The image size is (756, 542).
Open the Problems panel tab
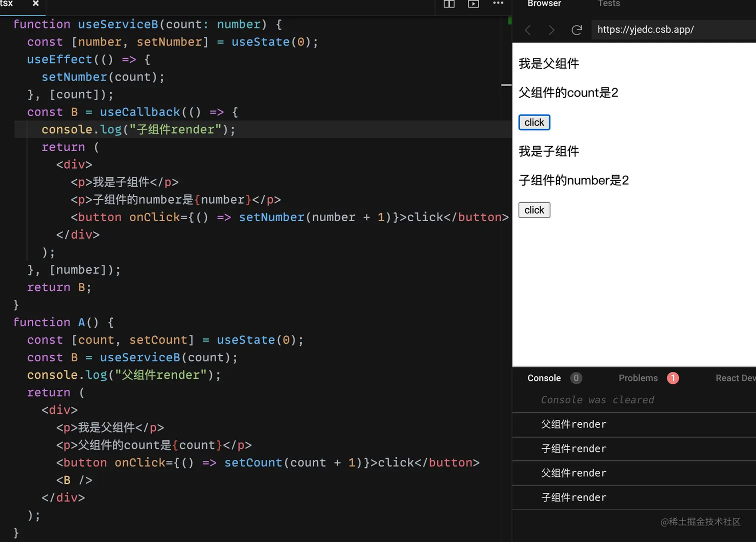pyautogui.click(x=638, y=378)
